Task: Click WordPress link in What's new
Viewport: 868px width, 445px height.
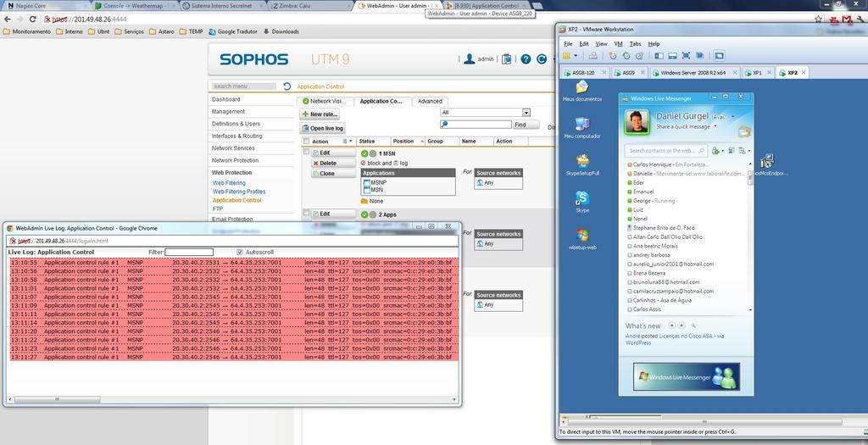Action: click(638, 342)
